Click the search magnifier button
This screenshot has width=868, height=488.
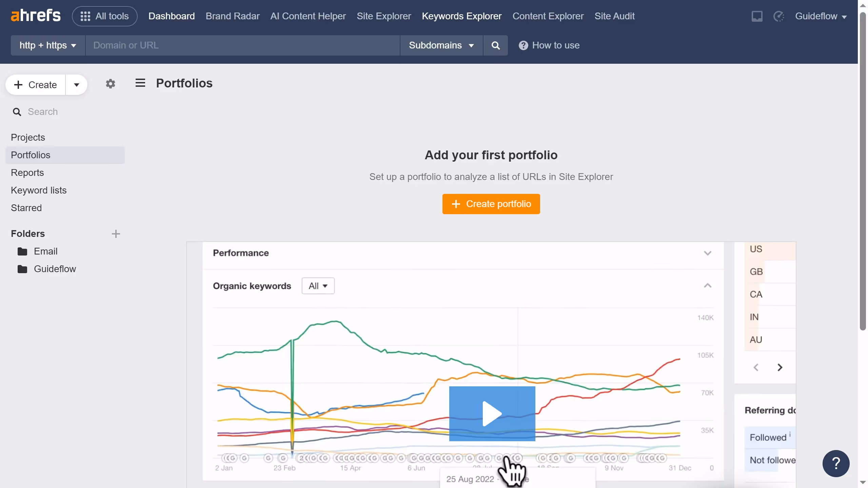495,45
